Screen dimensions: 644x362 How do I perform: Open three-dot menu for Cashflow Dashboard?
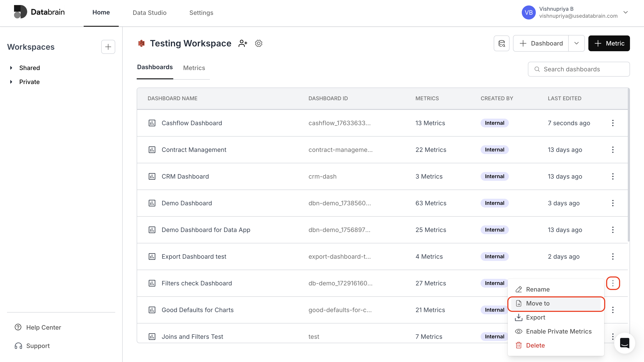[x=613, y=123]
